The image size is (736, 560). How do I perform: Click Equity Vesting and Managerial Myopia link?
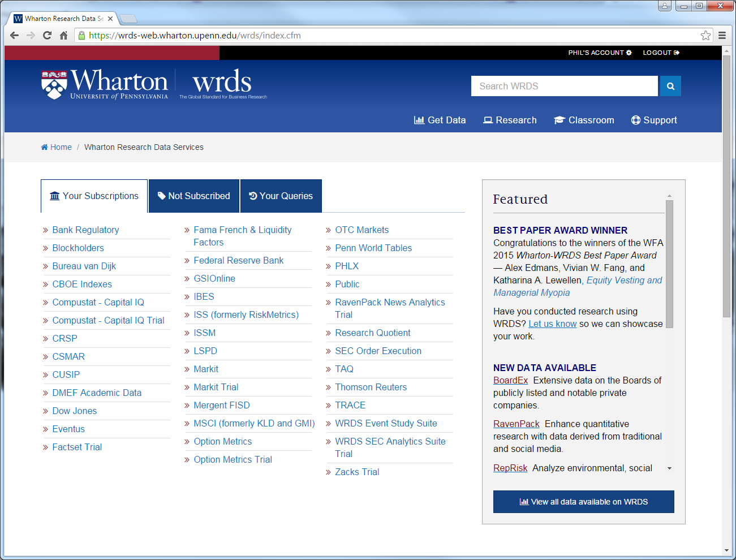click(578, 286)
